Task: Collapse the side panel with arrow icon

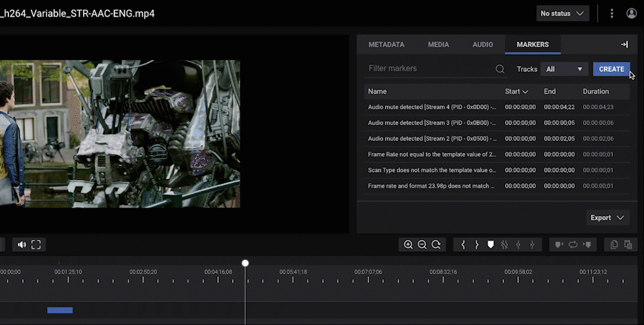Action: [x=624, y=44]
